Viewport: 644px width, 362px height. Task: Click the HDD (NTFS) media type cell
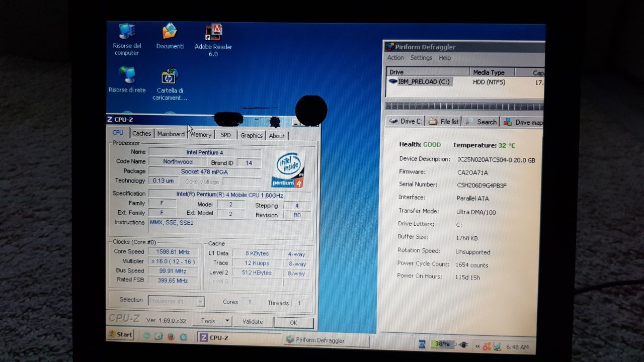tap(489, 82)
